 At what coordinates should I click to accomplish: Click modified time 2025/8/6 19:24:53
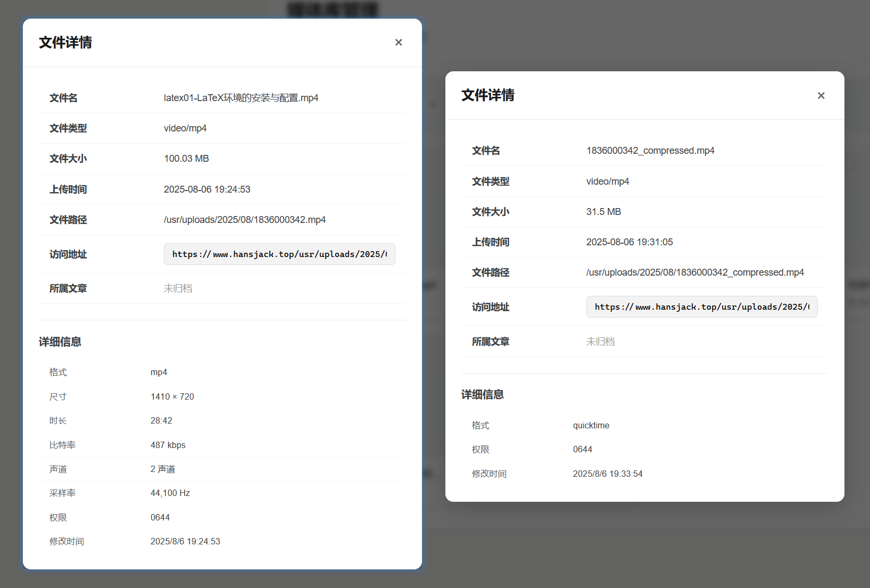(185, 541)
